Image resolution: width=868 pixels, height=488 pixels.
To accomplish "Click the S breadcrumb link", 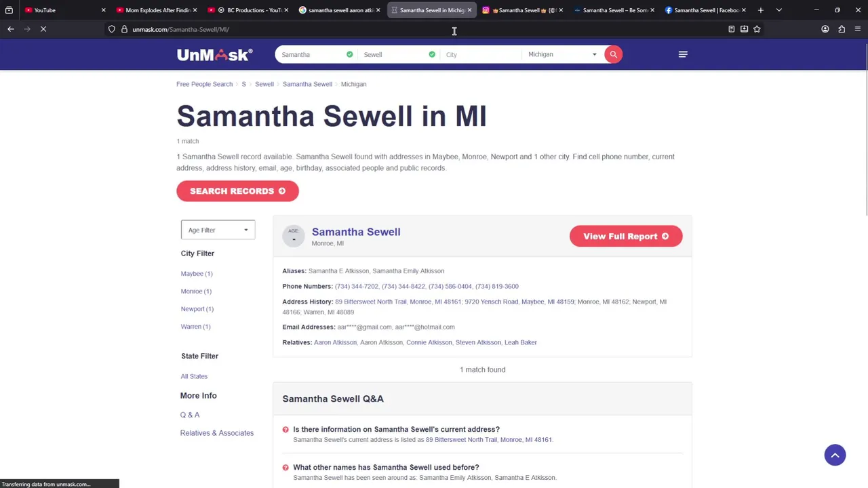I will point(243,84).
